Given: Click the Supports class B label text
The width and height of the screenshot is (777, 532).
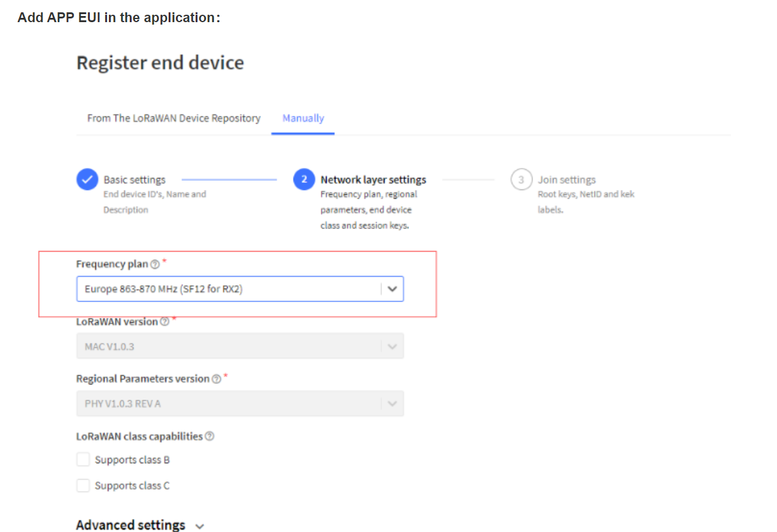Looking at the screenshot, I should click(x=132, y=460).
